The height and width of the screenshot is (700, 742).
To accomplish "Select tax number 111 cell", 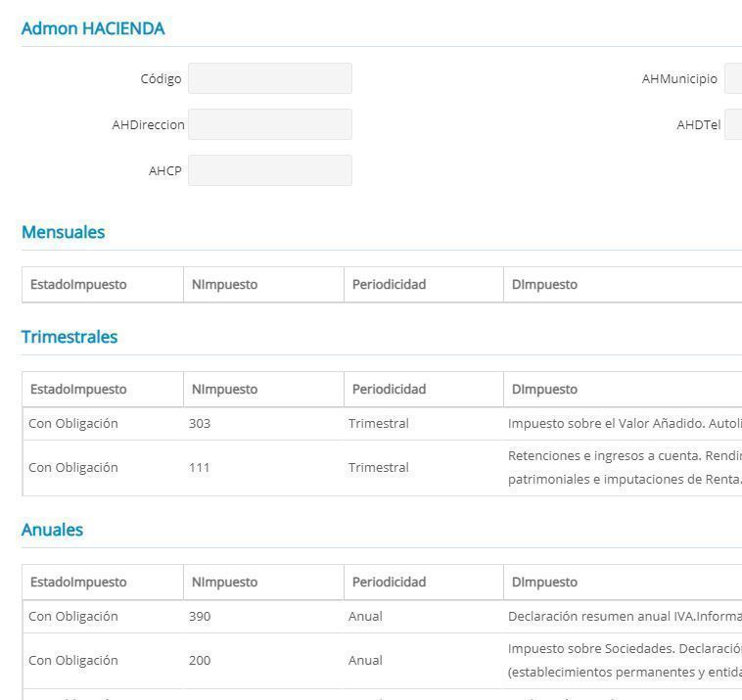I will (x=200, y=468).
